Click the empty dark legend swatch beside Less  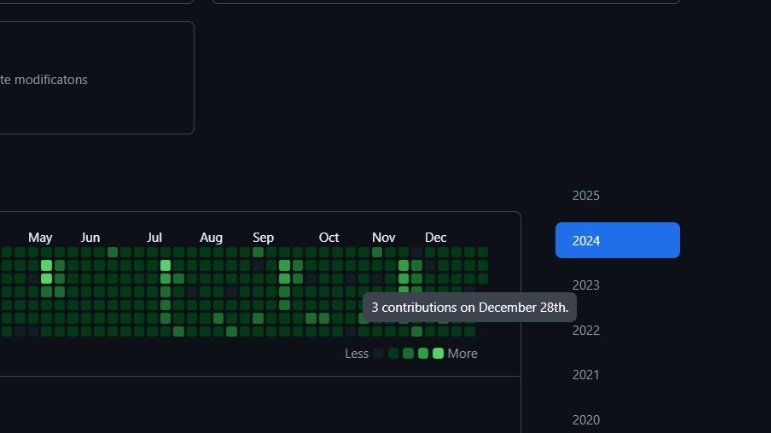tap(379, 353)
